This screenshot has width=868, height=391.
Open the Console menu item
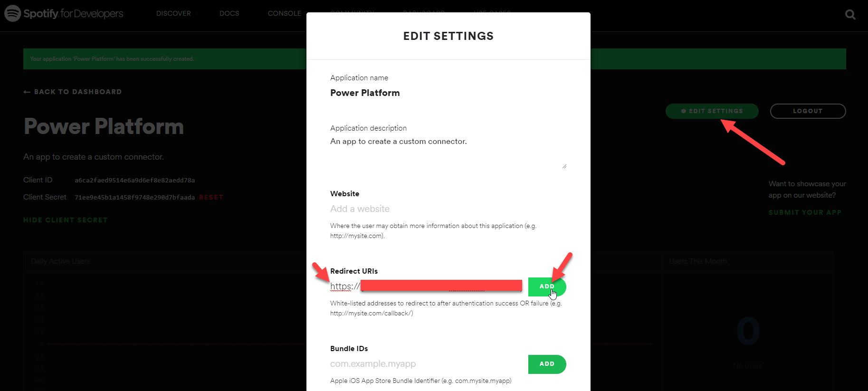pos(284,13)
